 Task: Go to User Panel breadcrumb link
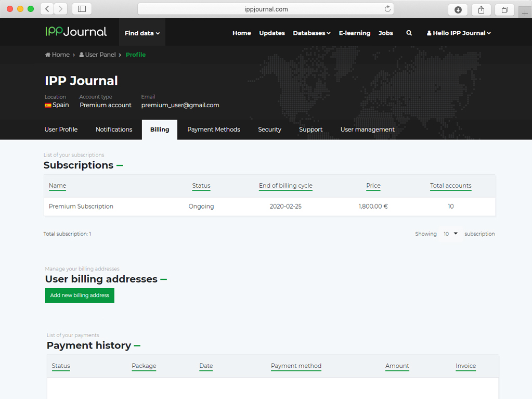(100, 55)
